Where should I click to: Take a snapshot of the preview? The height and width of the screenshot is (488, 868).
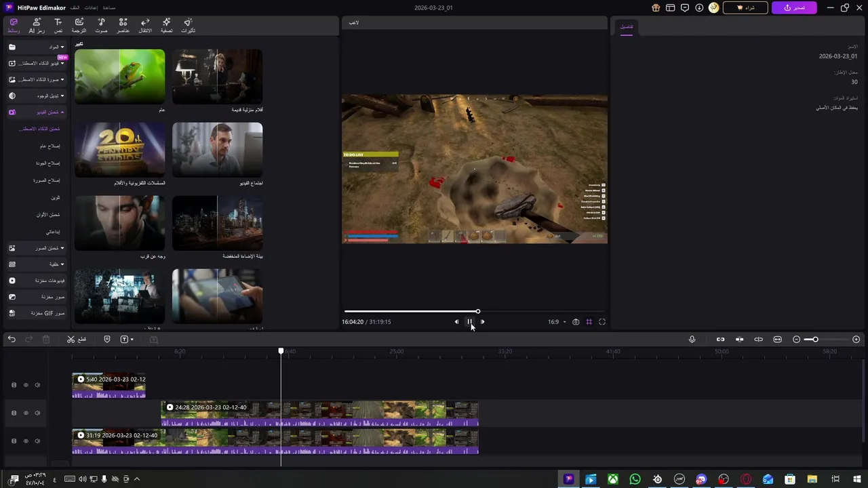(x=576, y=322)
